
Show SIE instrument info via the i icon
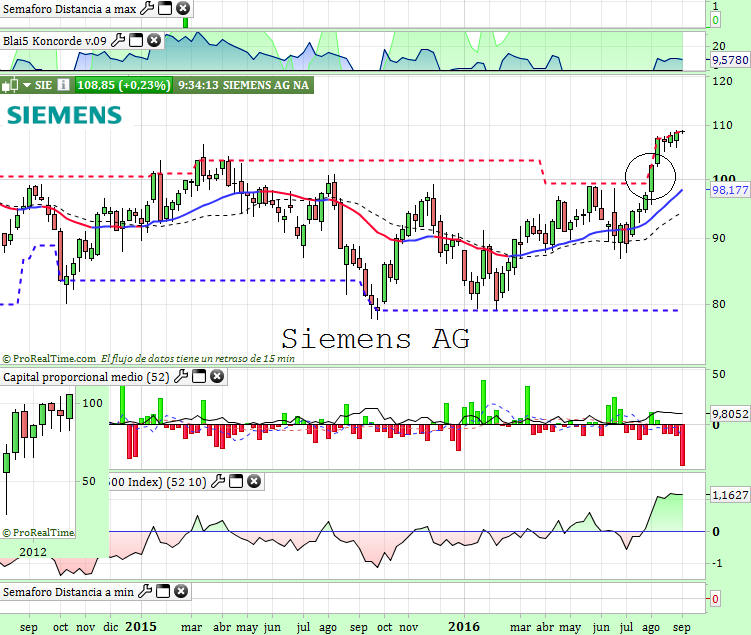click(x=63, y=86)
